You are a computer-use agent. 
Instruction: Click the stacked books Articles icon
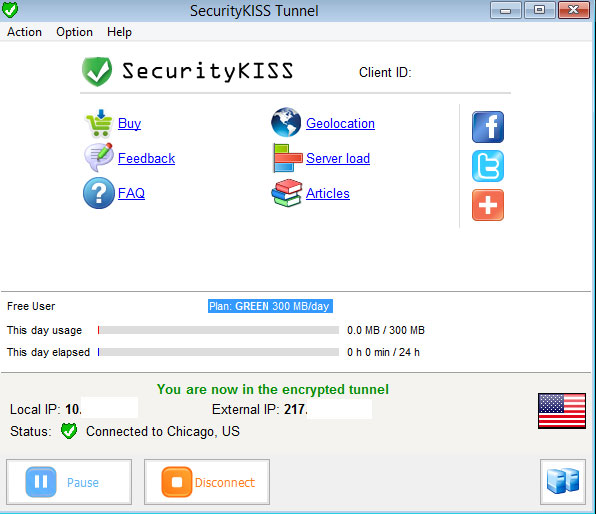point(287,193)
